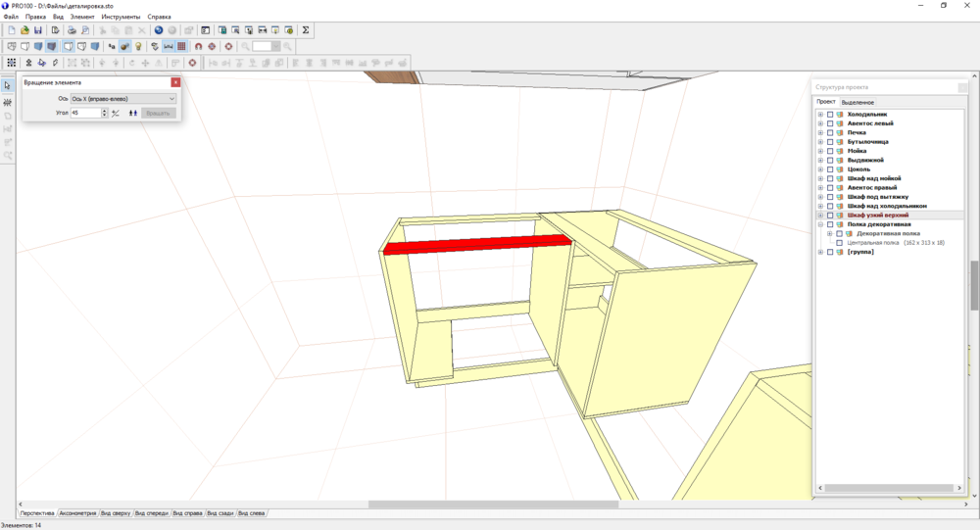980x530 pixels.
Task: Select the red highlighted panel in 3D view
Action: 477,244
